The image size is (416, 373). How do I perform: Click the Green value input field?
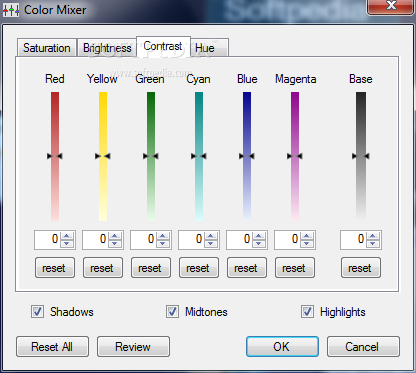(x=144, y=239)
